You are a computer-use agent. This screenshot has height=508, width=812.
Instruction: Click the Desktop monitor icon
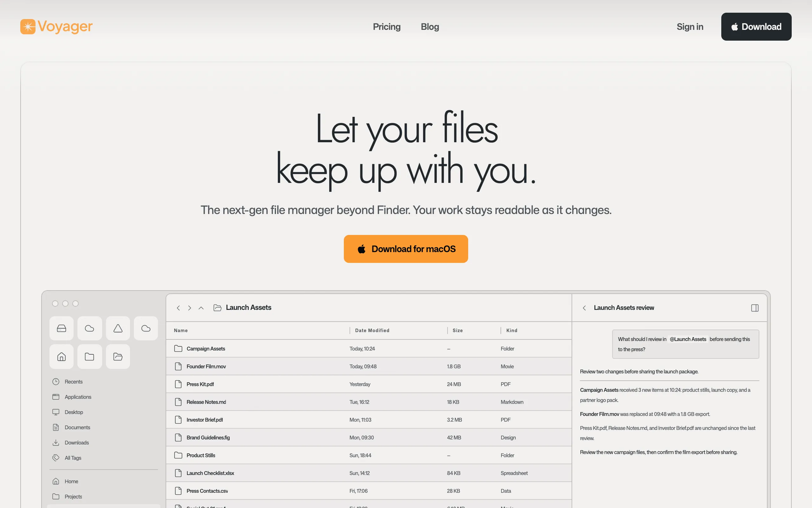(56, 412)
